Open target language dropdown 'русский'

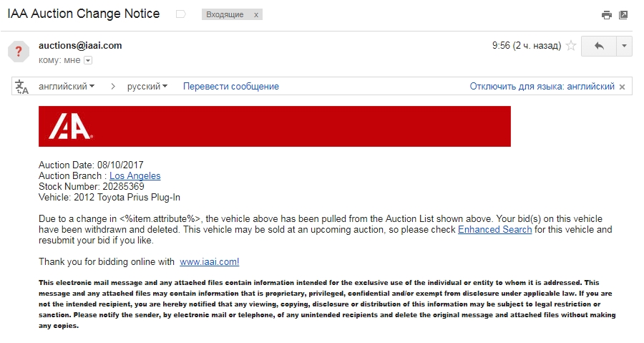[x=147, y=87]
